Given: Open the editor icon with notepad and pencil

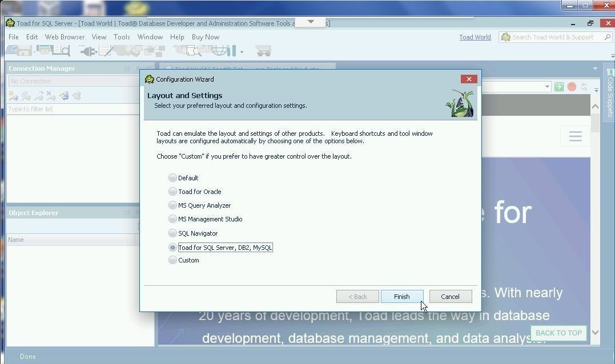Looking at the screenshot, I should point(106,51).
